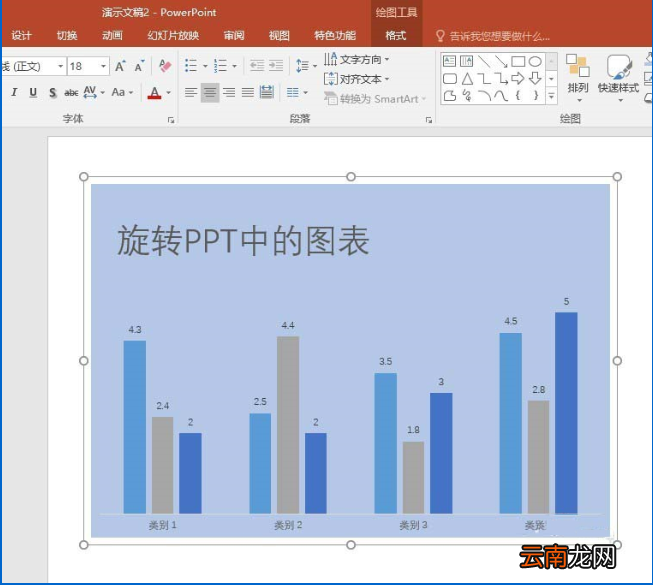This screenshot has height=585, width=653.
Task: Select the freeform shape tool
Action: 449,96
